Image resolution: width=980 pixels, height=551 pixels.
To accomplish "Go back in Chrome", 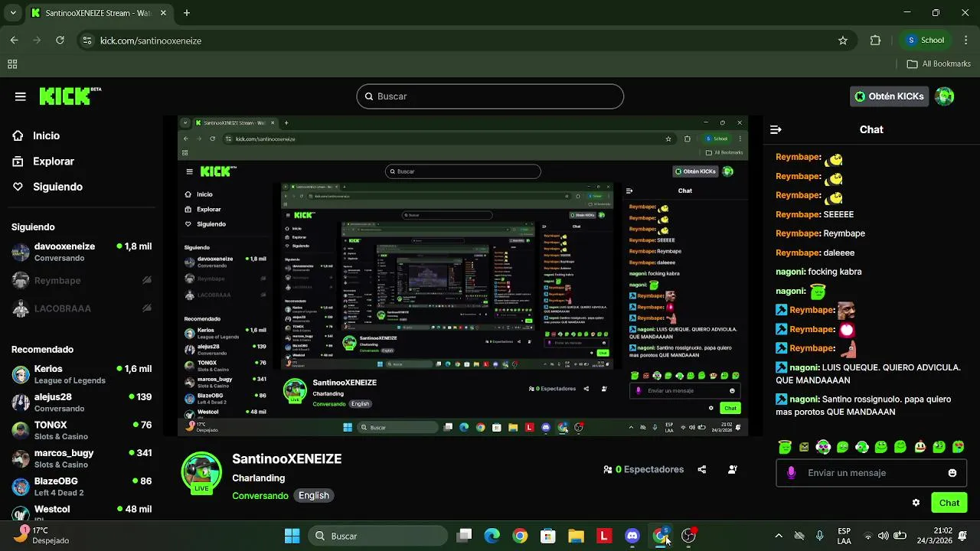I will click(x=14, y=41).
